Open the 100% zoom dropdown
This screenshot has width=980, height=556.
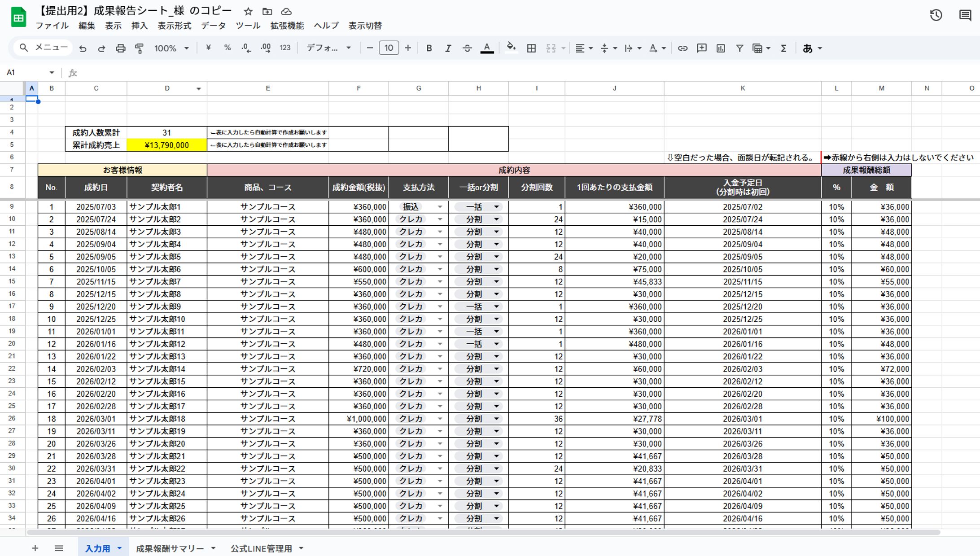pyautogui.click(x=171, y=48)
